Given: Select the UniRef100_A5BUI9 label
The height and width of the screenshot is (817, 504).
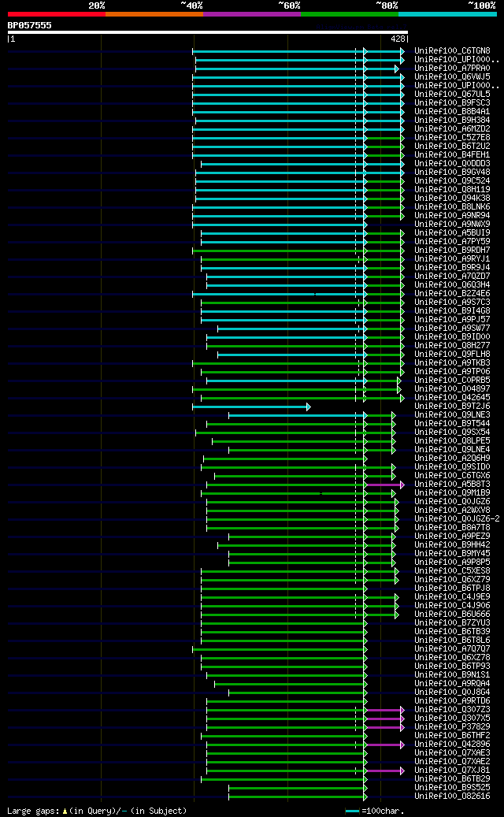Looking at the screenshot, I should (452, 233).
